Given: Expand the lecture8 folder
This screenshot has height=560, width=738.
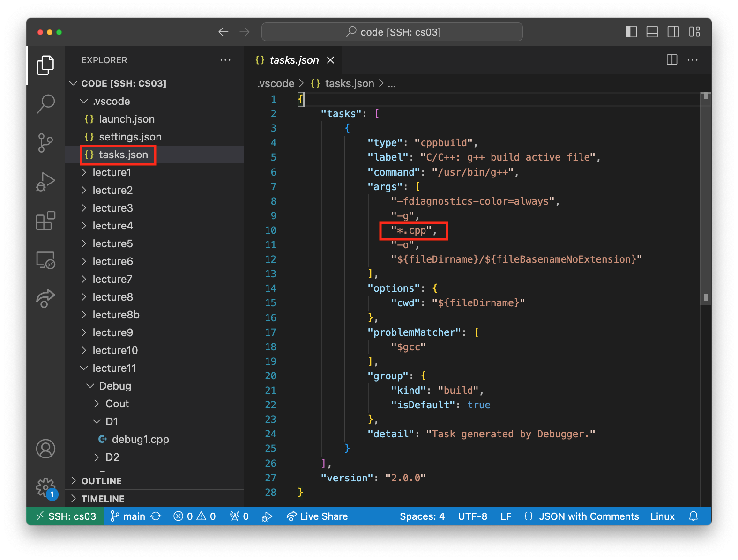Looking at the screenshot, I should [155, 297].
